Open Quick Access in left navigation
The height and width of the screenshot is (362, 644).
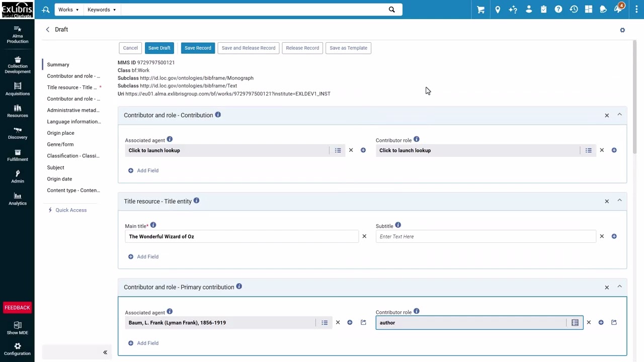click(x=67, y=210)
